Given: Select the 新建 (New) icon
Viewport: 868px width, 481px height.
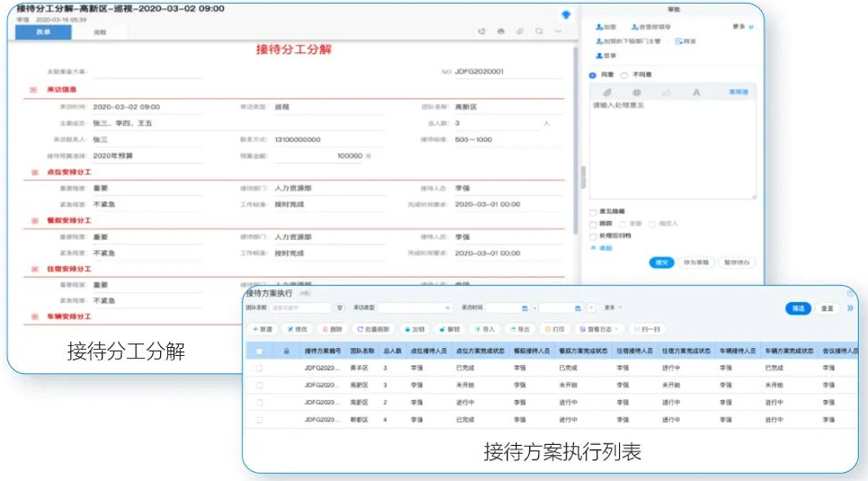Looking at the screenshot, I should point(260,330).
